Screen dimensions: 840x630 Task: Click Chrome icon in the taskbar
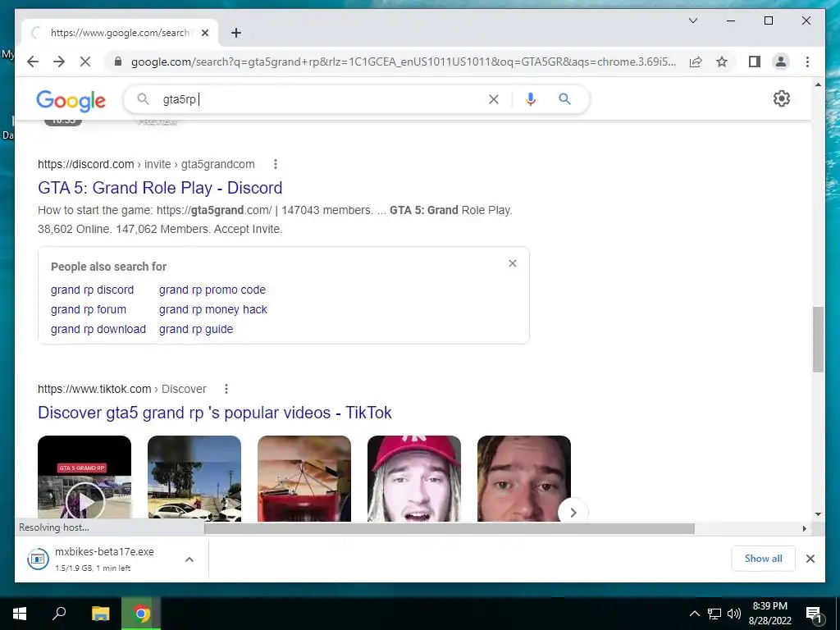click(x=141, y=614)
